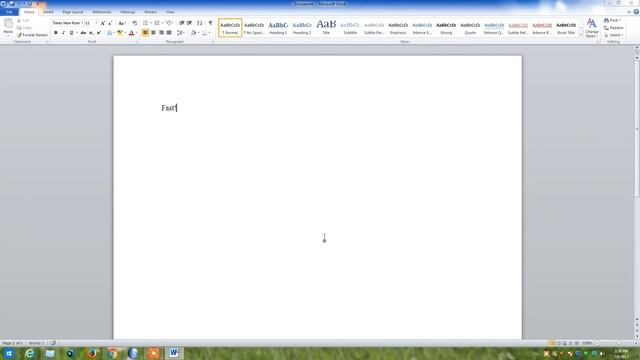Apply Align Text Left
This screenshot has height=360, width=640.
pos(145,33)
